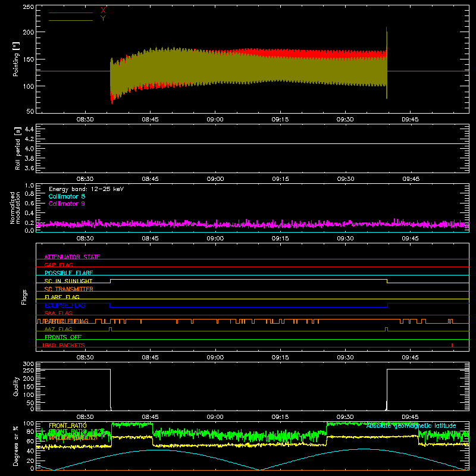Click the red X legend label
The width and height of the screenshot is (476, 476).
[x=103, y=10]
